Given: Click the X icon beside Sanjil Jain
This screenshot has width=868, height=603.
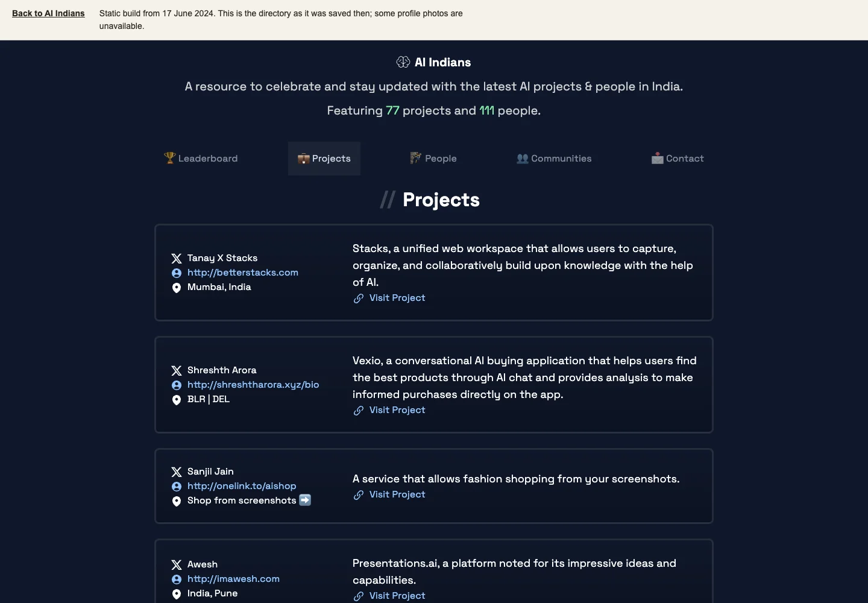Looking at the screenshot, I should [177, 472].
